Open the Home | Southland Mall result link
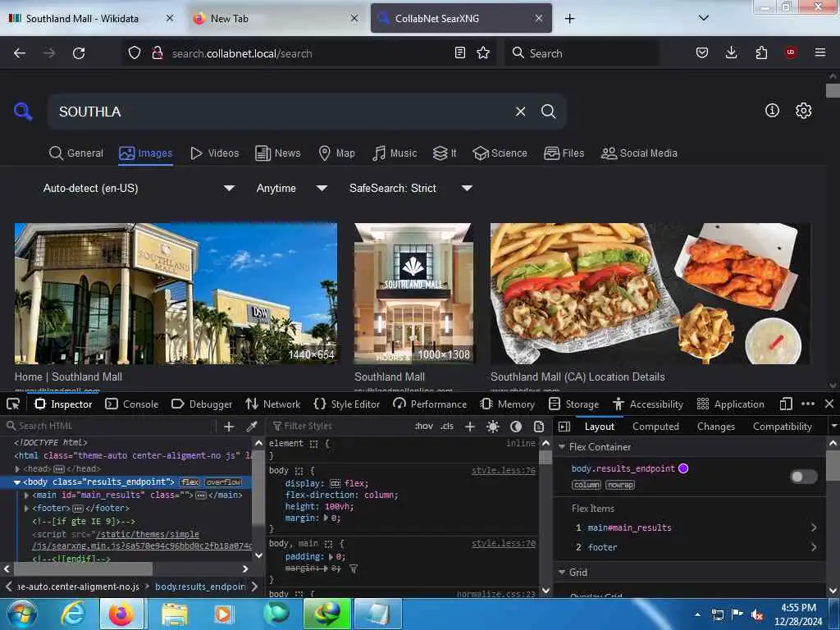 [x=68, y=377]
